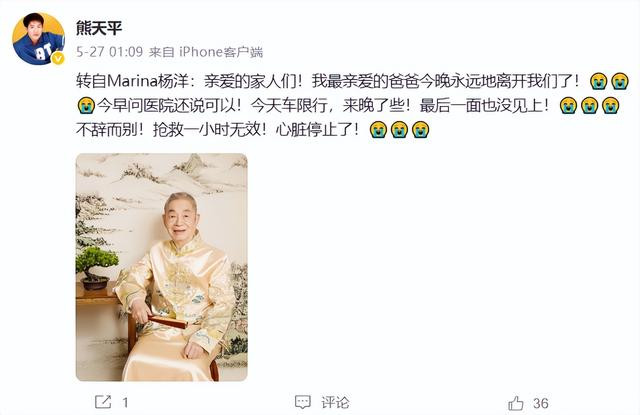The width and height of the screenshot is (640, 415).
Task: Click the repost count 1
Action: click(x=125, y=403)
